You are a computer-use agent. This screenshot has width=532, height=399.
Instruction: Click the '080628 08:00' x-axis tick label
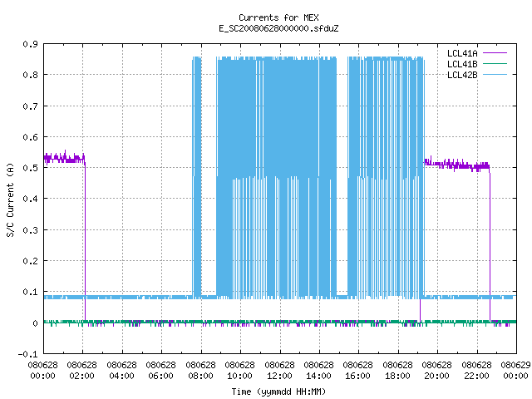200,371
